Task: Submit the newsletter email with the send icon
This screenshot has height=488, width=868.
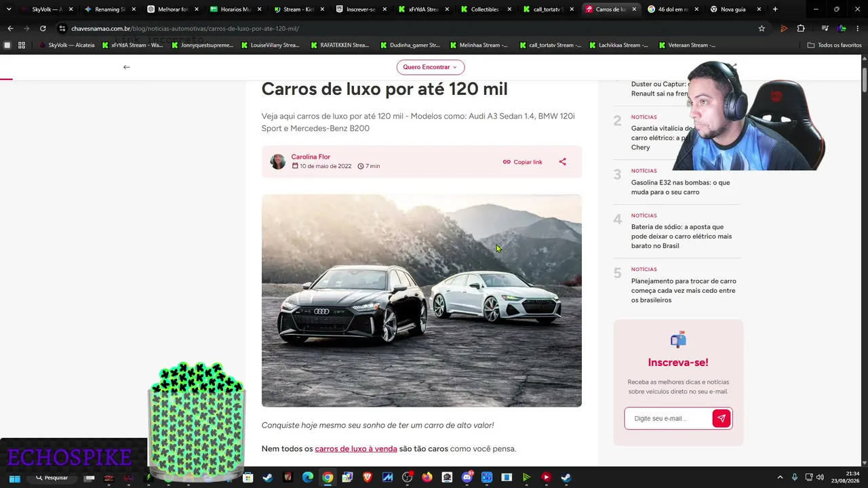Action: coord(722,418)
